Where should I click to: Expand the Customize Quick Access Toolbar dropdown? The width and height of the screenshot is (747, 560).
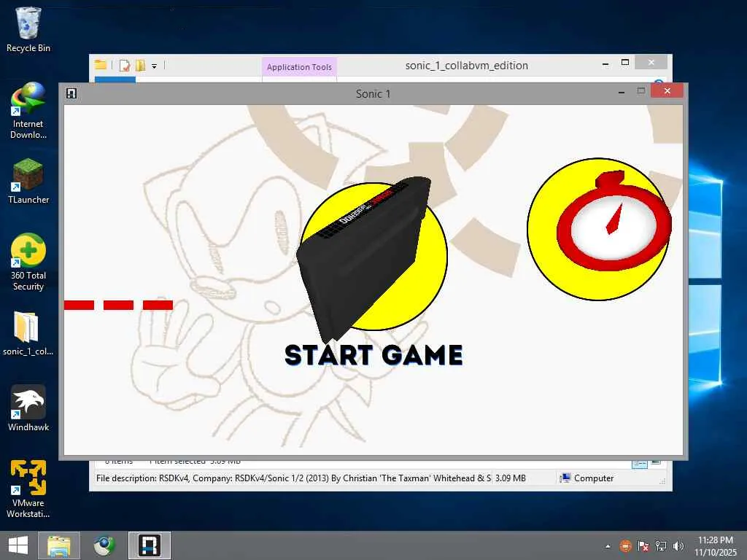(x=155, y=66)
